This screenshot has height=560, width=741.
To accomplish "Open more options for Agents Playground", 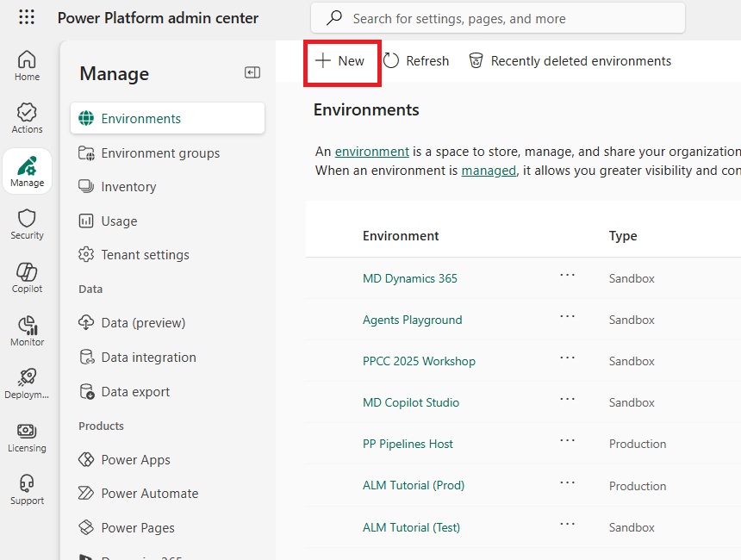I will tap(567, 316).
